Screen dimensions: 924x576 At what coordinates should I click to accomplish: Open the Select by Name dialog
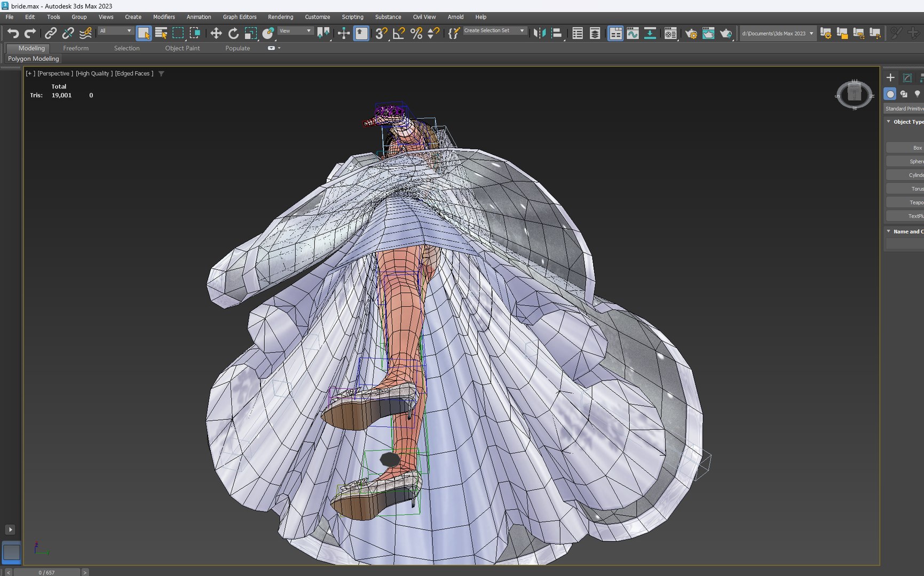tap(161, 34)
